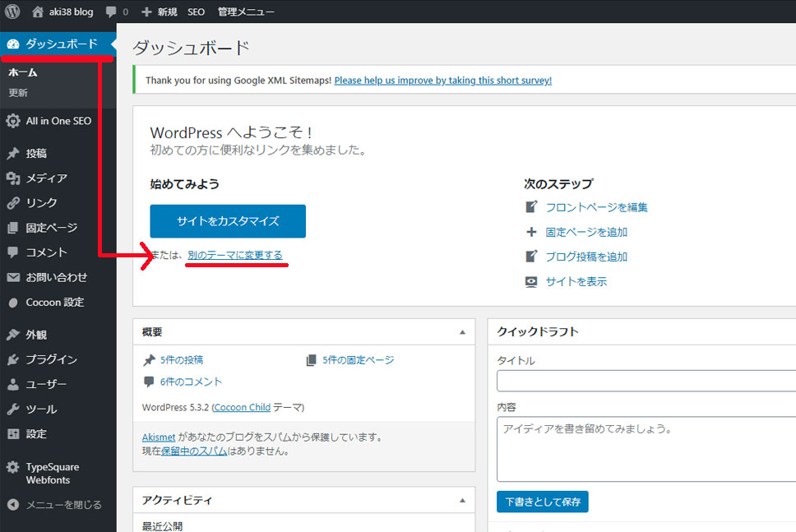Click the settings sliders icon beside 設定
The width and height of the screenshot is (796, 532).
point(13,434)
